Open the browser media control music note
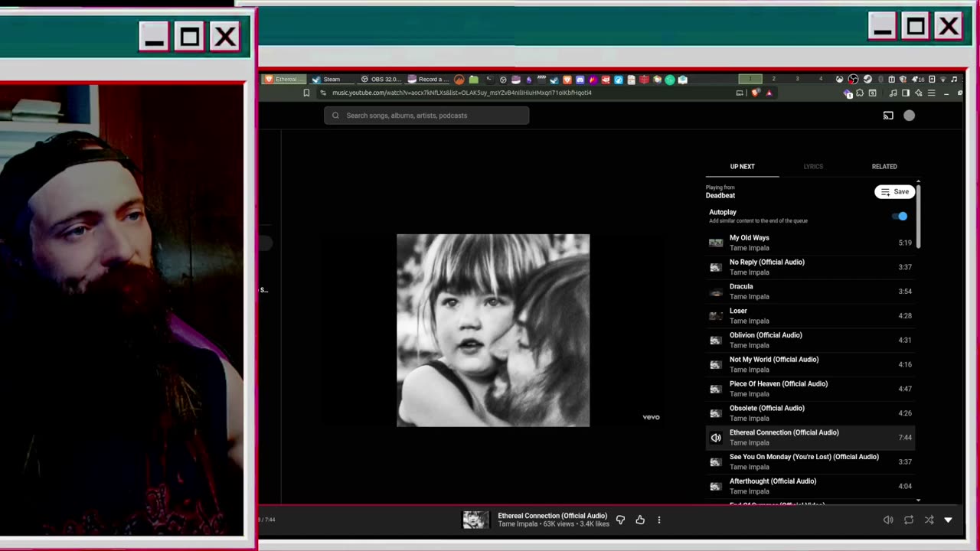Viewport: 980px width, 551px height. 893,93
